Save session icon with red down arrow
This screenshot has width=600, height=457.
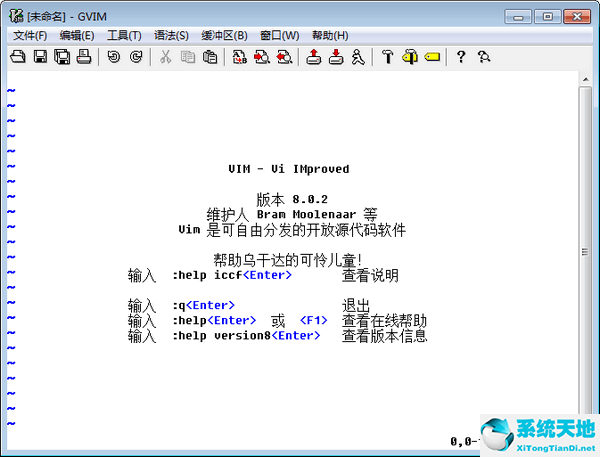click(336, 57)
